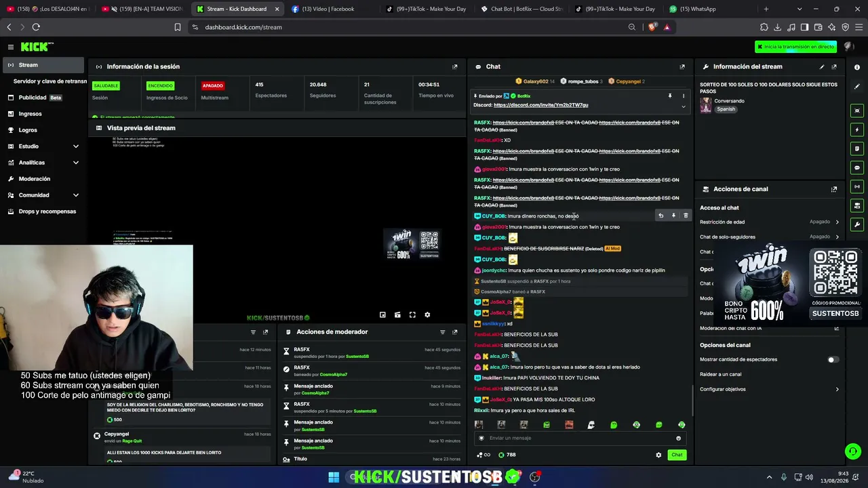Open the Restricción de edad setting
868x488 pixels.
pyautogui.click(x=770, y=222)
